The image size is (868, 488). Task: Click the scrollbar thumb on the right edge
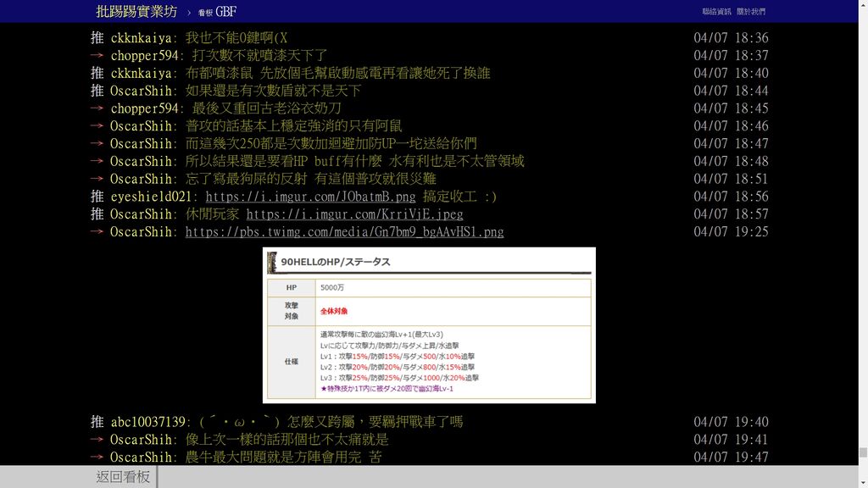pyautogui.click(x=862, y=452)
